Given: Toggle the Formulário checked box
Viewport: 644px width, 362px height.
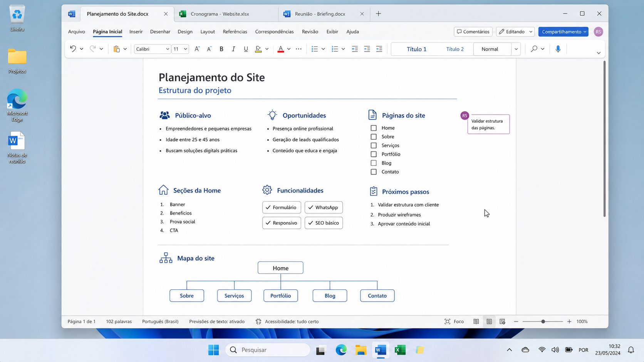Looking at the screenshot, I should coord(282,207).
